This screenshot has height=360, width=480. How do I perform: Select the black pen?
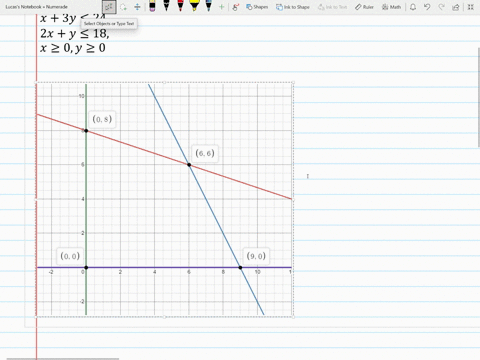pyautogui.click(x=166, y=6)
